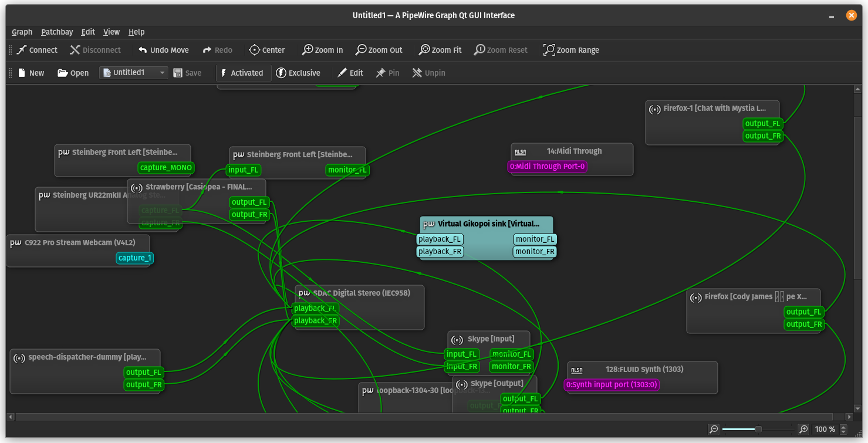The image size is (868, 443).
Task: Open a patchbay file
Action: click(73, 73)
